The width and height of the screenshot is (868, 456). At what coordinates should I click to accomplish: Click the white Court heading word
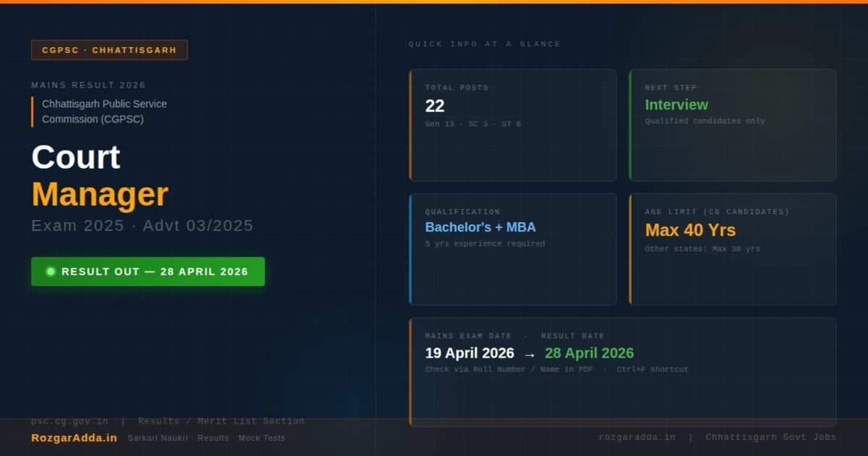coord(76,157)
